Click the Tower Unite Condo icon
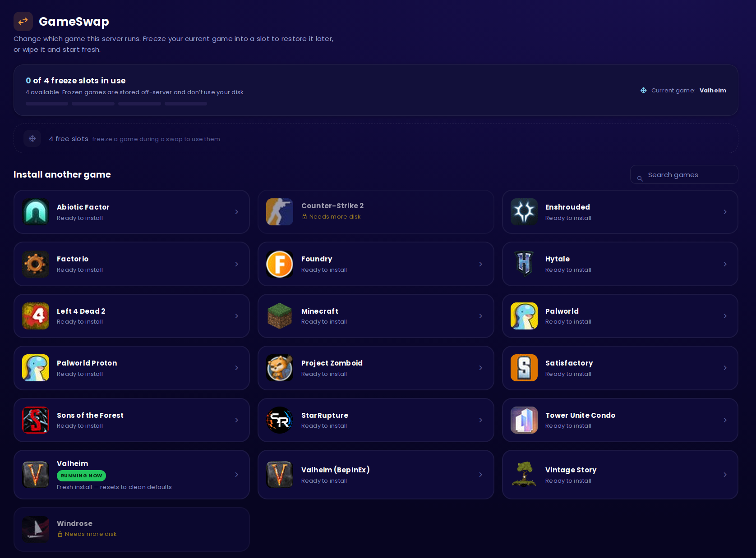This screenshot has height=558, width=756. (x=524, y=420)
